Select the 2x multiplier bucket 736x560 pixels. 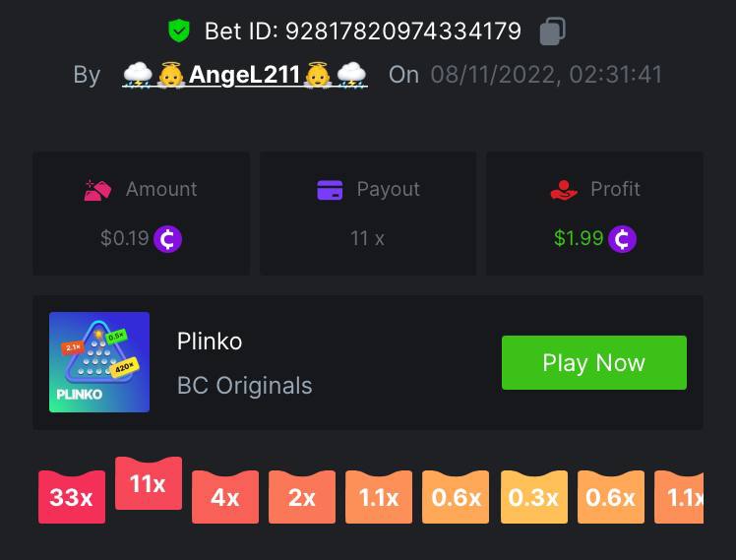(302, 497)
